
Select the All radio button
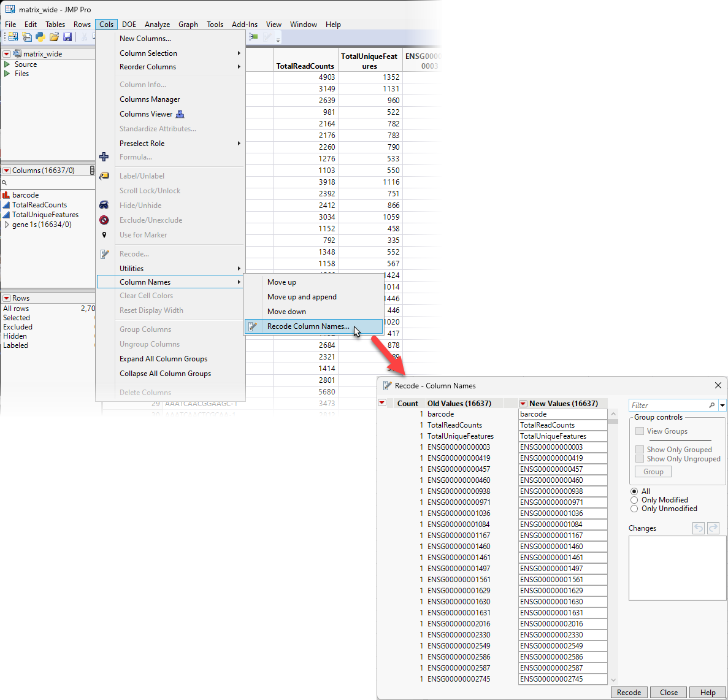coord(634,491)
